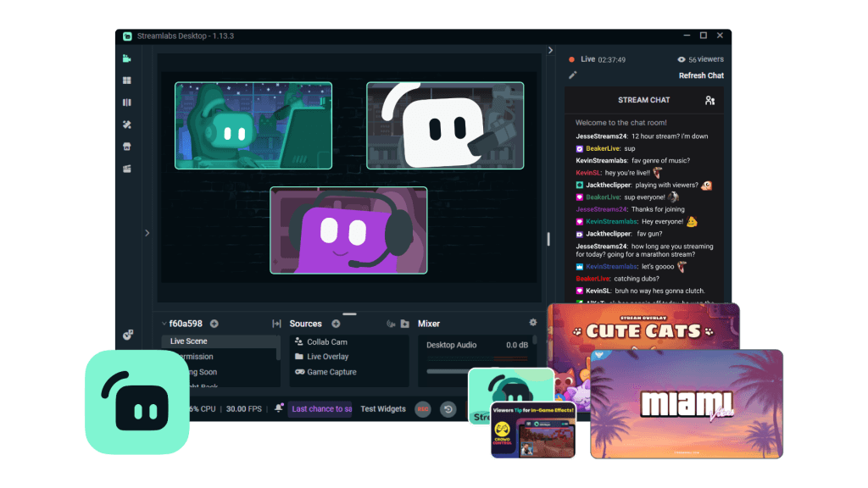Open the Layout Editor grid icon
This screenshot has width=868, height=488.
[127, 80]
